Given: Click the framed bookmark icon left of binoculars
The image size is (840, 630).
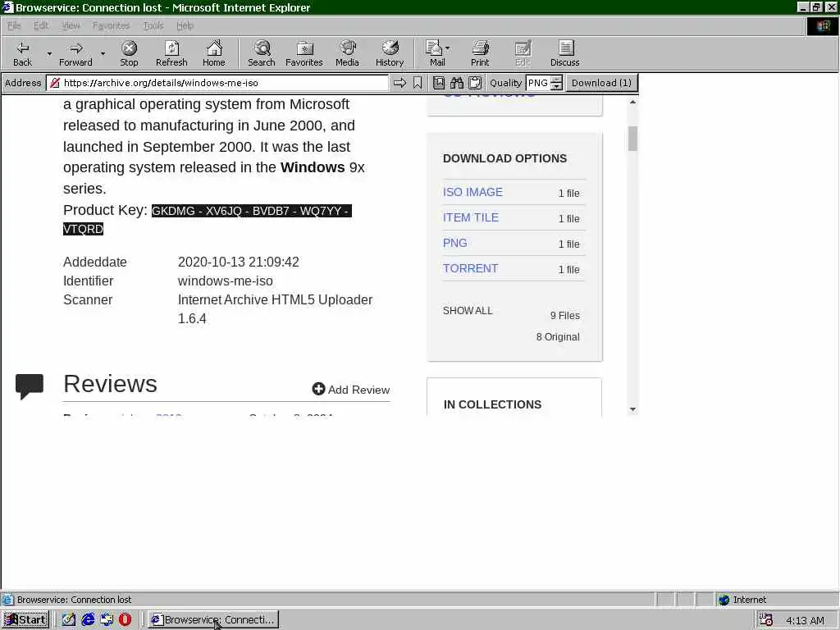Looking at the screenshot, I should click(x=439, y=83).
